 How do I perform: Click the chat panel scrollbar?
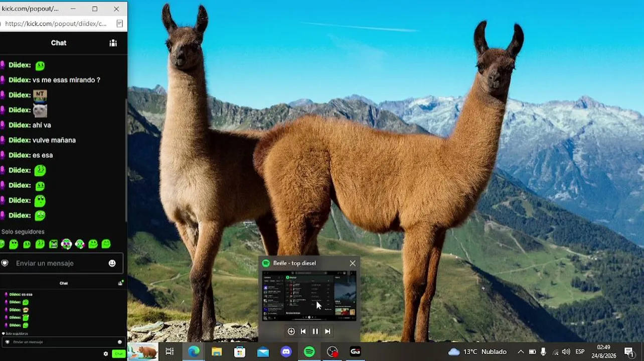pyautogui.click(x=126, y=160)
